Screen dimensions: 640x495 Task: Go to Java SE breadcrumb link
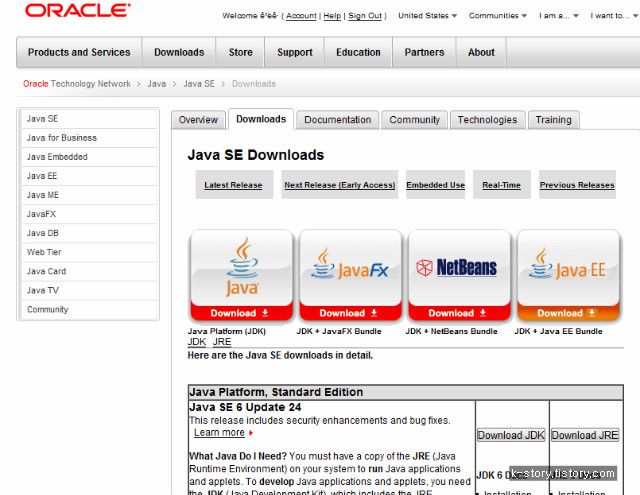click(199, 84)
